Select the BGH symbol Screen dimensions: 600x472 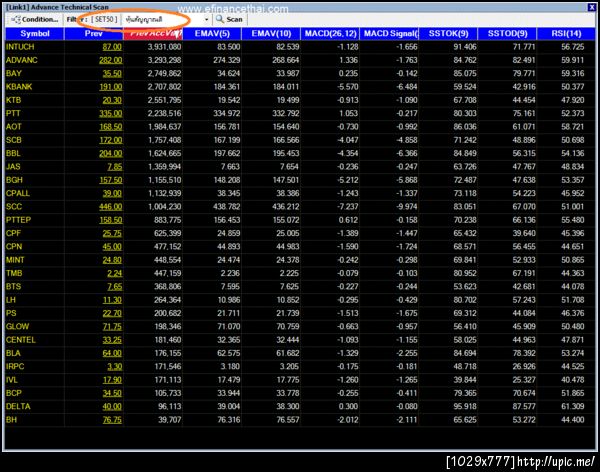pos(14,180)
